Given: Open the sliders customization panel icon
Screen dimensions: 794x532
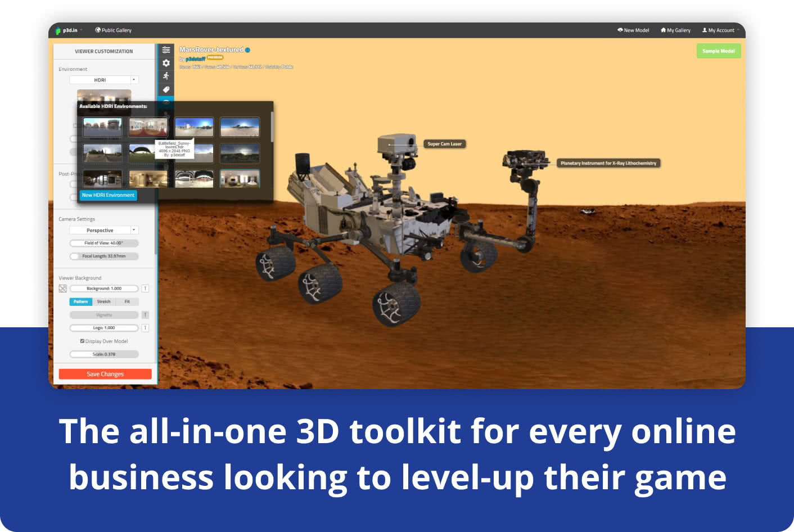Looking at the screenshot, I should coord(166,50).
